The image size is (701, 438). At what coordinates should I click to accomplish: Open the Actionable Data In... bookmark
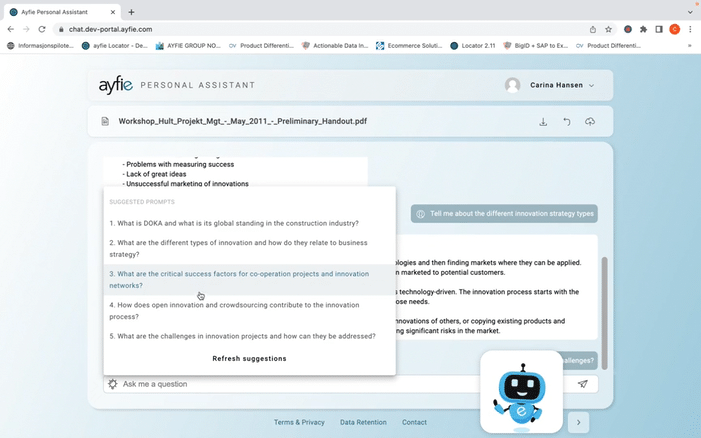335,46
